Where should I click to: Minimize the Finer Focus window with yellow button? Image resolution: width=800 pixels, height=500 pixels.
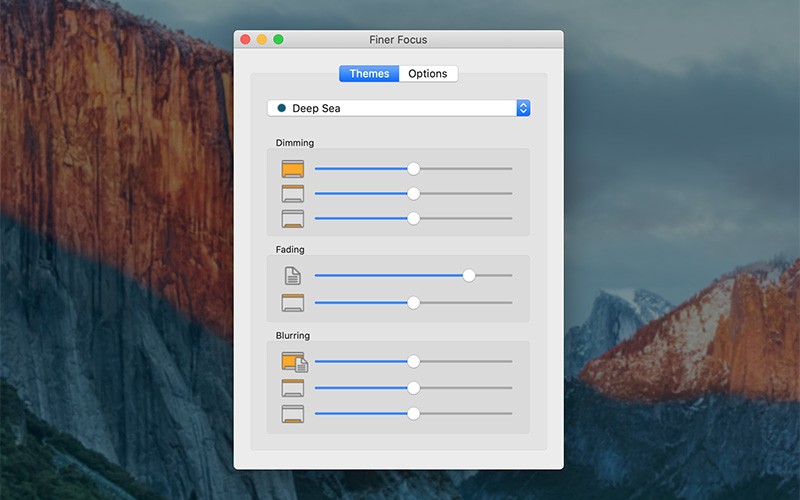coord(262,39)
